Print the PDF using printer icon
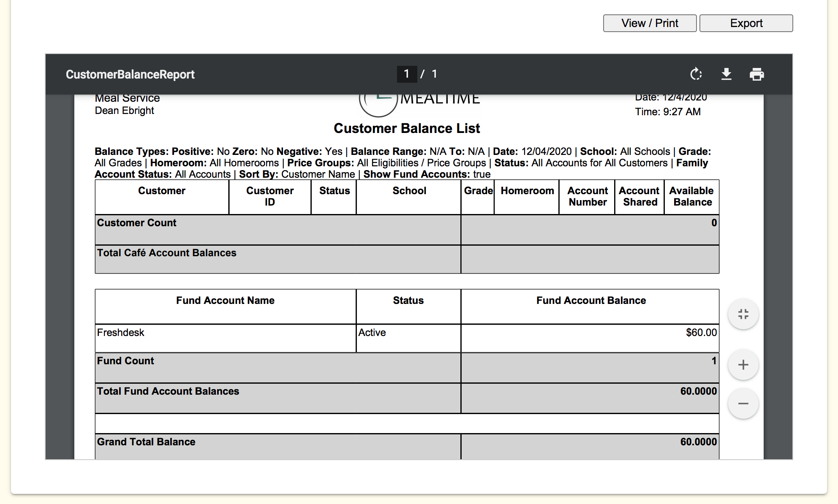This screenshot has height=504, width=838. tap(756, 74)
